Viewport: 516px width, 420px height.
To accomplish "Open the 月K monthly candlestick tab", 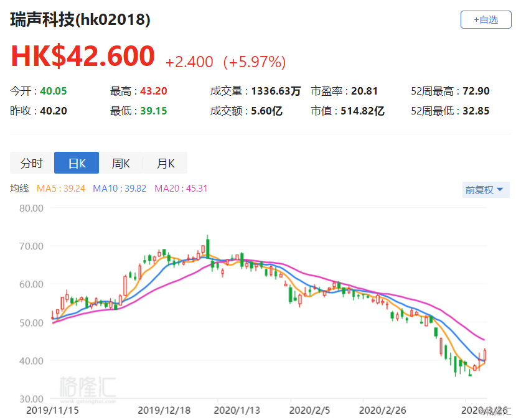I will pyautogui.click(x=165, y=163).
